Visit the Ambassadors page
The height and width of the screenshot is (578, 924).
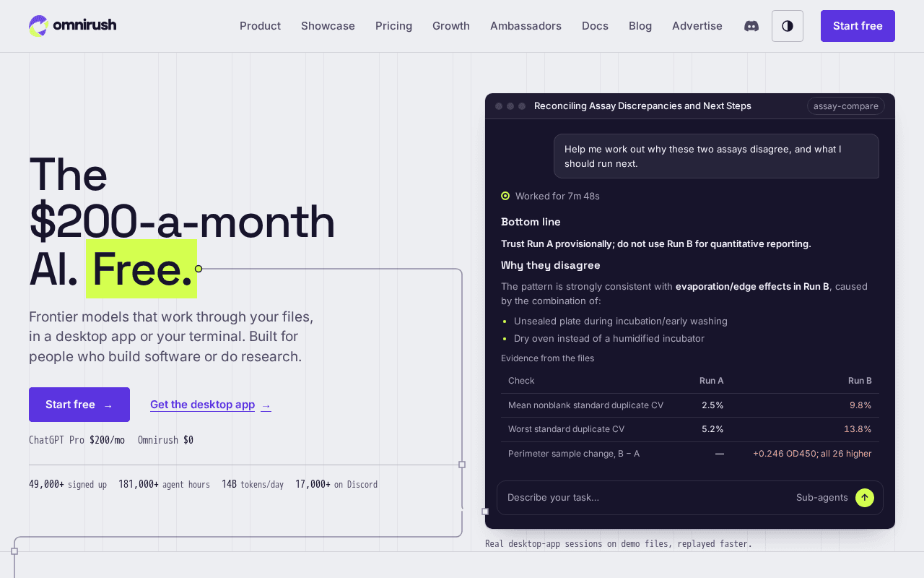pyautogui.click(x=526, y=26)
